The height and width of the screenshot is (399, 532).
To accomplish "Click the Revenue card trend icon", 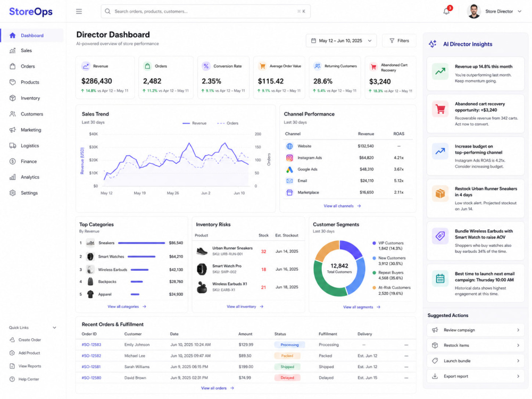I will [x=86, y=66].
